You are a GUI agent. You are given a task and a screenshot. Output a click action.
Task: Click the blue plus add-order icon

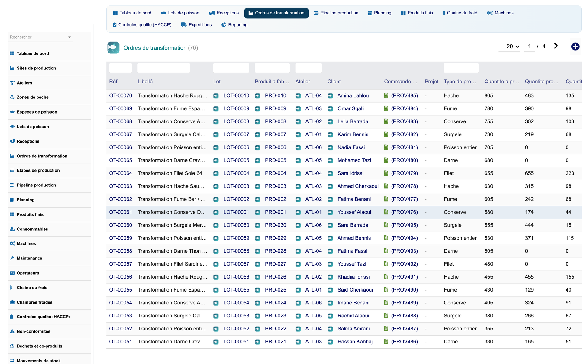(x=575, y=47)
